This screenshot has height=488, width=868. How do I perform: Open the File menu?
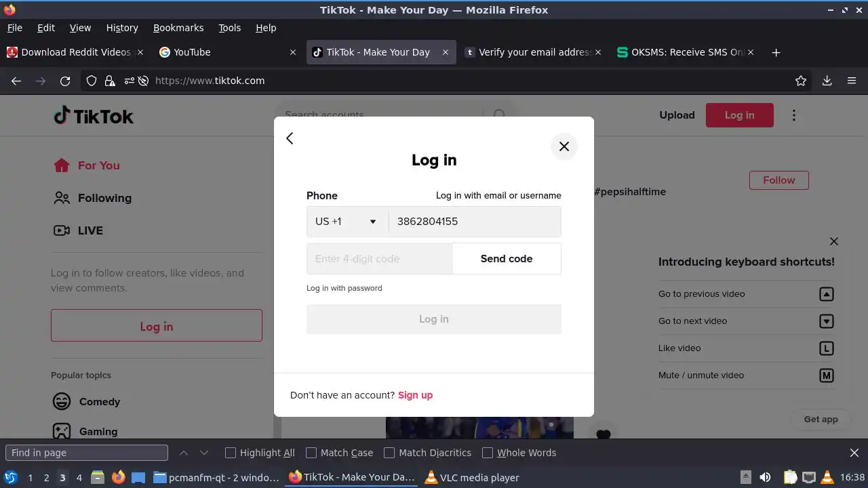(15, 28)
